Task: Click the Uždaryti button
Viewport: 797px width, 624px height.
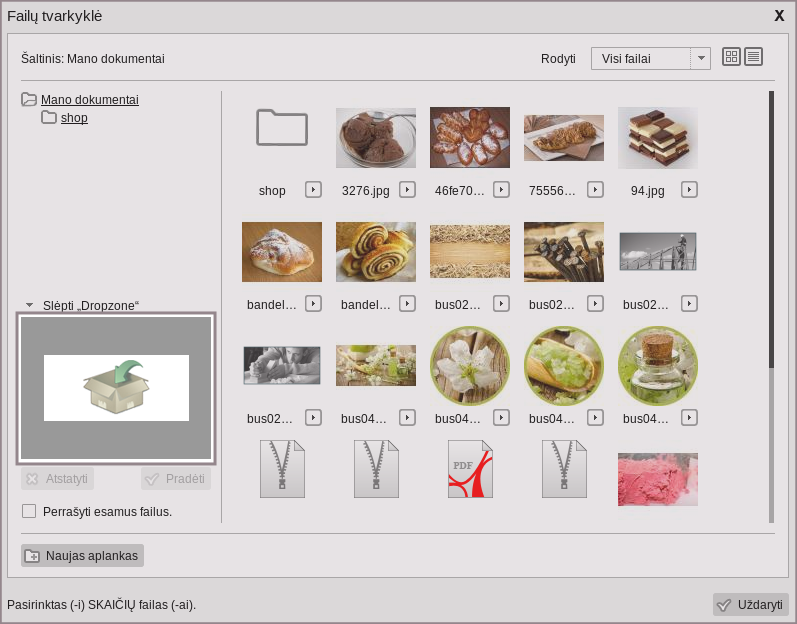Action: (751, 605)
